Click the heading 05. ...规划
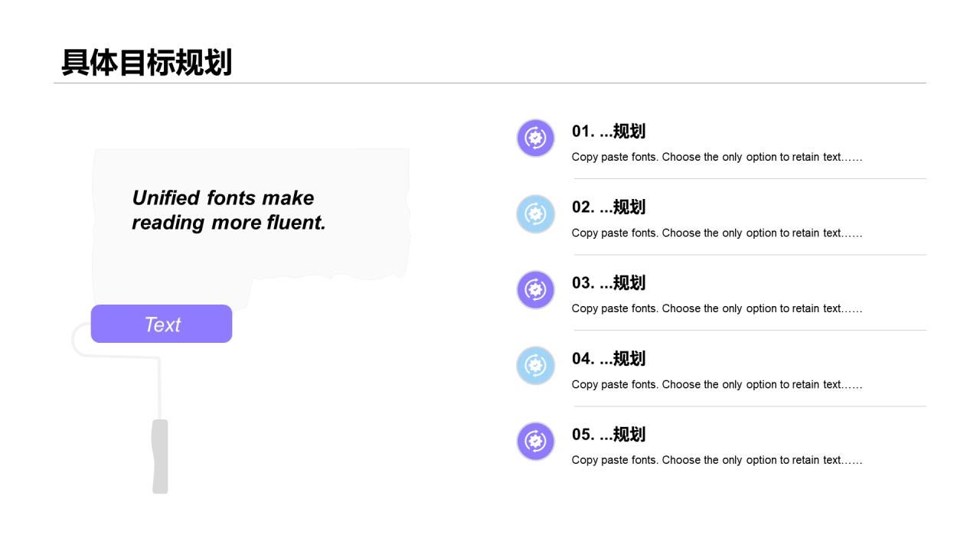980x551 pixels. (609, 434)
